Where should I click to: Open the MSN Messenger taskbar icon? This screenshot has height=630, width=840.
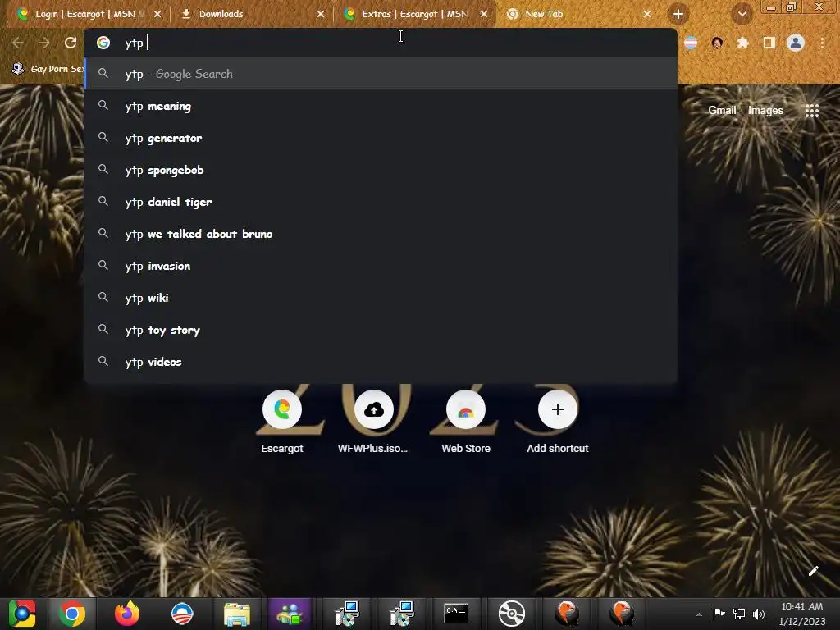tap(290, 614)
